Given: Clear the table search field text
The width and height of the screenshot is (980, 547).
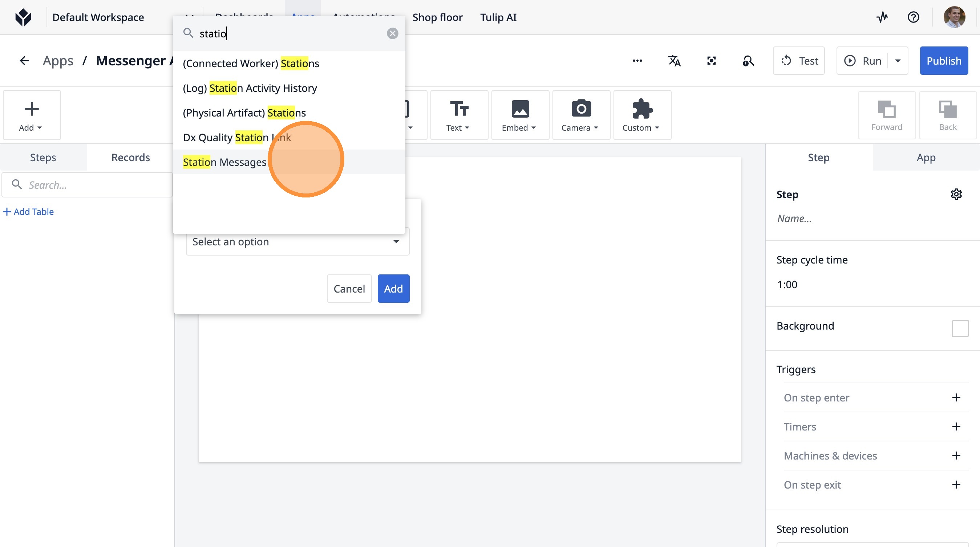Looking at the screenshot, I should click(392, 33).
